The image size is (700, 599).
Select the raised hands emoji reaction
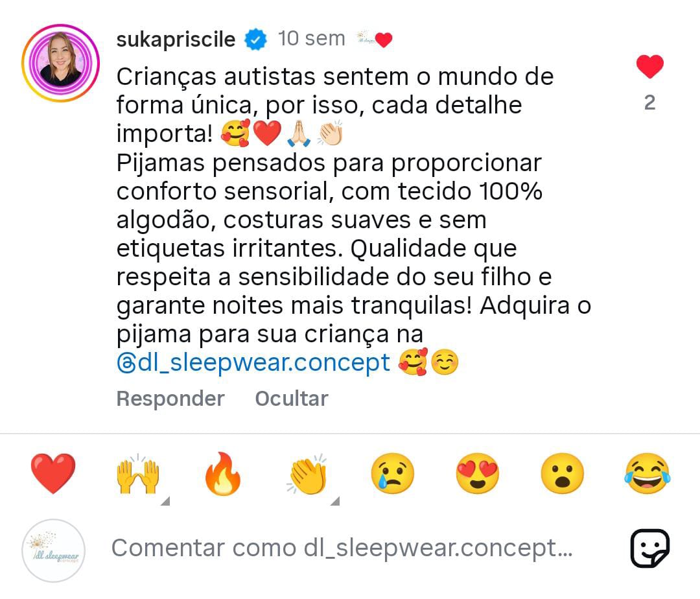[x=138, y=473]
